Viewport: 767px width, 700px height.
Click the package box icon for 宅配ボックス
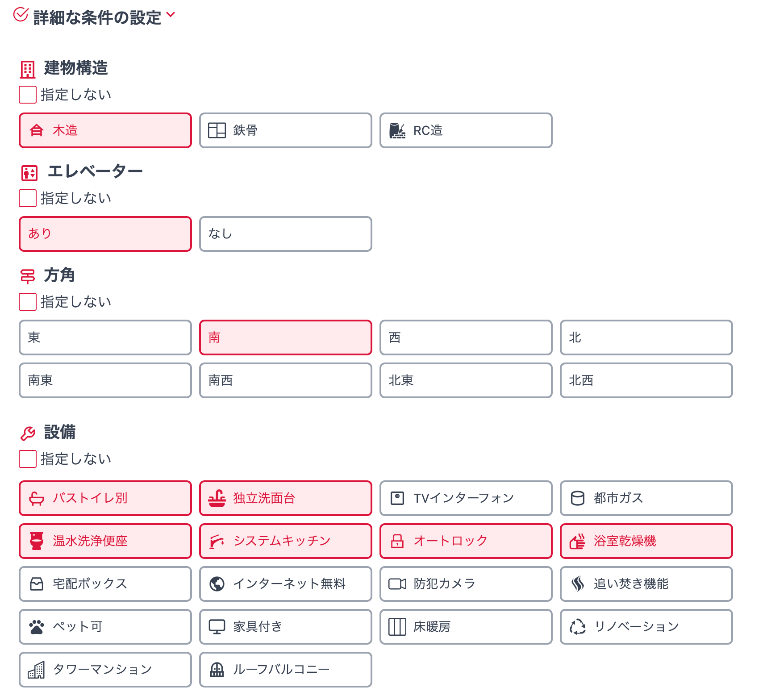pyautogui.click(x=37, y=584)
